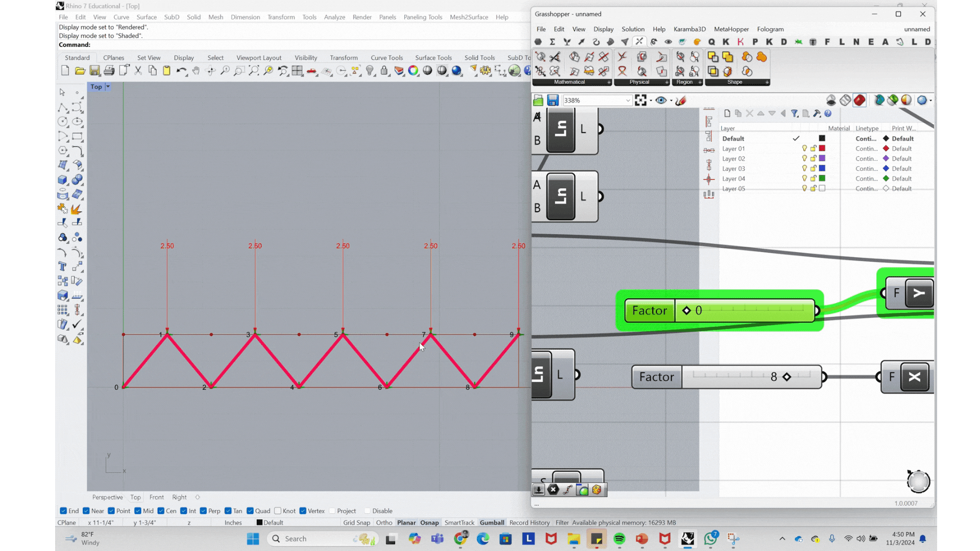Toggle the Gumball status bar button
Image resolution: width=980 pixels, height=551 pixels.
492,522
